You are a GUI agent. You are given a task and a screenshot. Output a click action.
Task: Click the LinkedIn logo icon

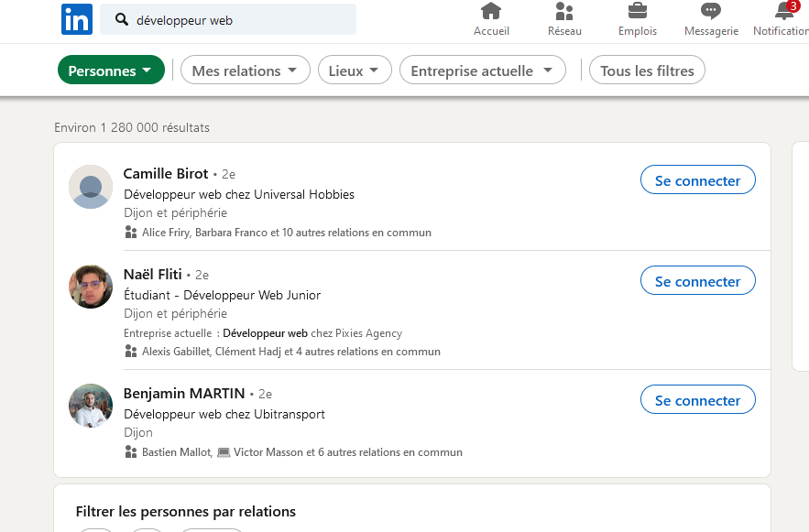tap(77, 19)
